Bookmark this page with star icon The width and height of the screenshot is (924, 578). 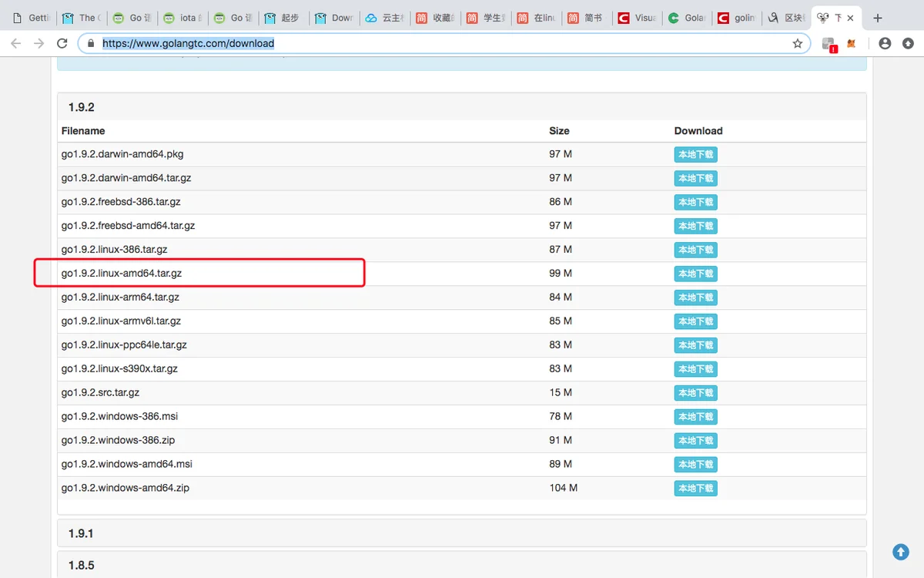[x=798, y=44]
